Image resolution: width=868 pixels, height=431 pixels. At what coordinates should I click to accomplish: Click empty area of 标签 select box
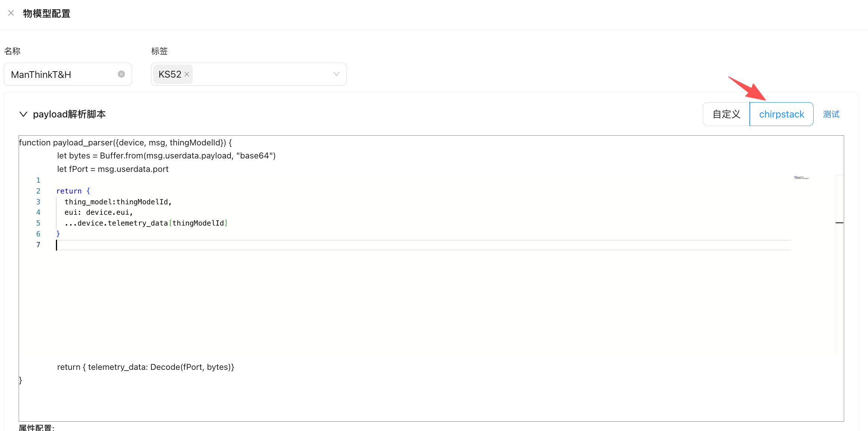click(261, 74)
